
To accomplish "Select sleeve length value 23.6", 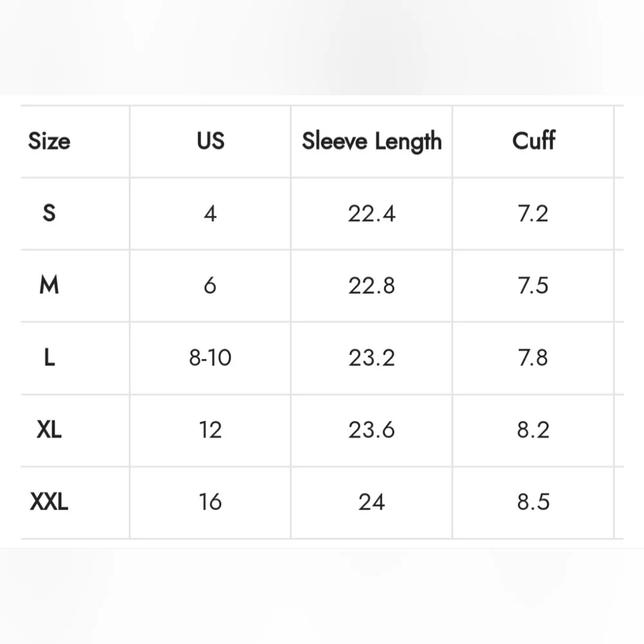I will 372,430.
